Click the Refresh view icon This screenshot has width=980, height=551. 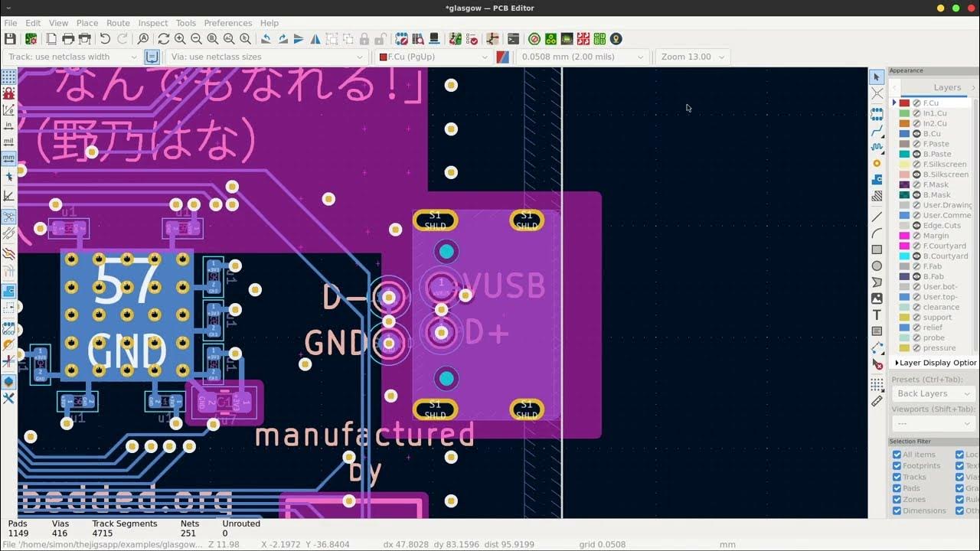coord(164,38)
